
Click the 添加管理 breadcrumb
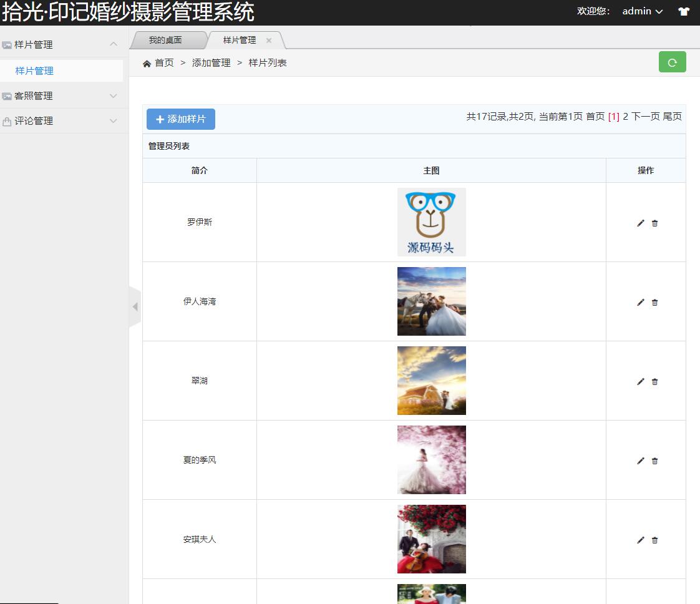point(211,63)
